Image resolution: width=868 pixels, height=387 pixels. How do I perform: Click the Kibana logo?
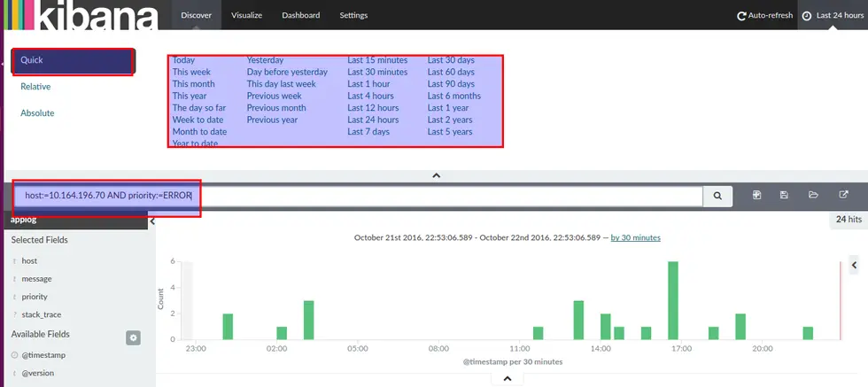pyautogui.click(x=81, y=15)
